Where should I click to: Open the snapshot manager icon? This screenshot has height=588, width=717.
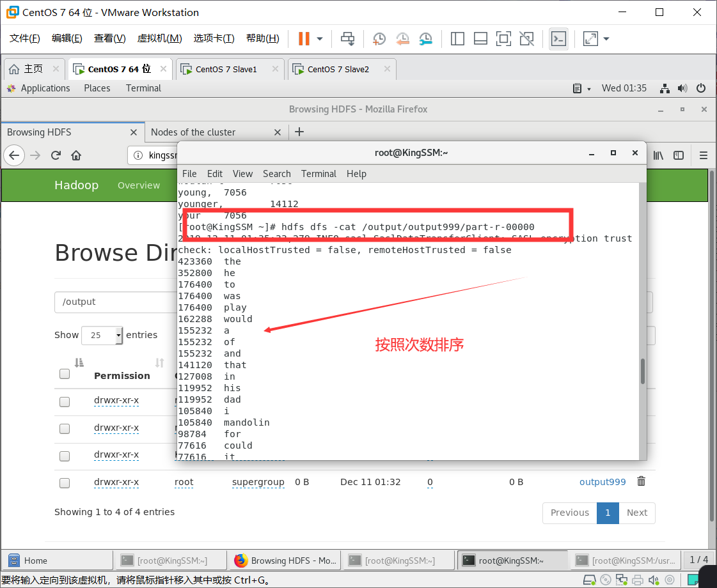click(426, 39)
